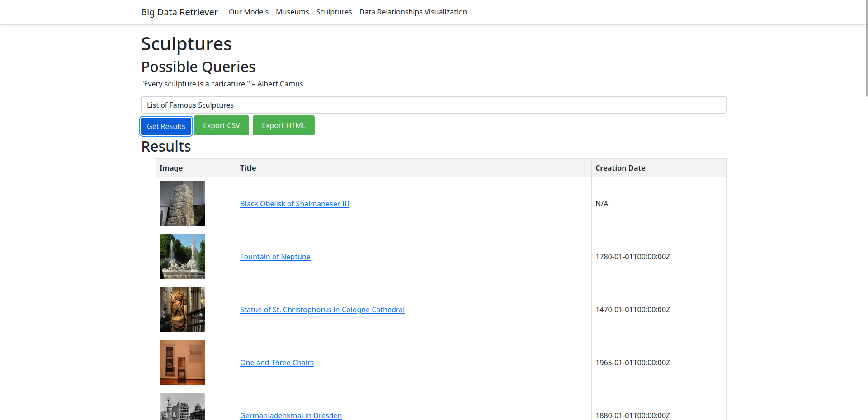Open the St. Christophorus statue link
Viewport: 868px width, 420px height.
[x=322, y=310]
